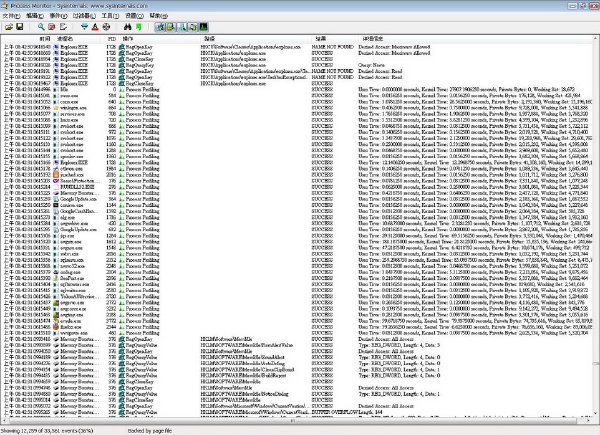Select the RUNDLL32.EXE process row
The height and width of the screenshot is (435, 600).
click(x=298, y=187)
